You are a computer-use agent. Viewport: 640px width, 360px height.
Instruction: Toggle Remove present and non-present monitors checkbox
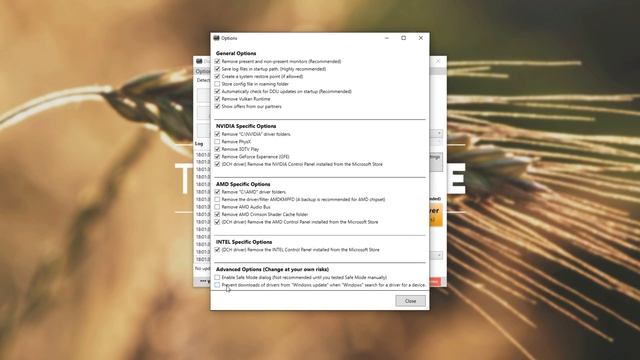pyautogui.click(x=217, y=61)
